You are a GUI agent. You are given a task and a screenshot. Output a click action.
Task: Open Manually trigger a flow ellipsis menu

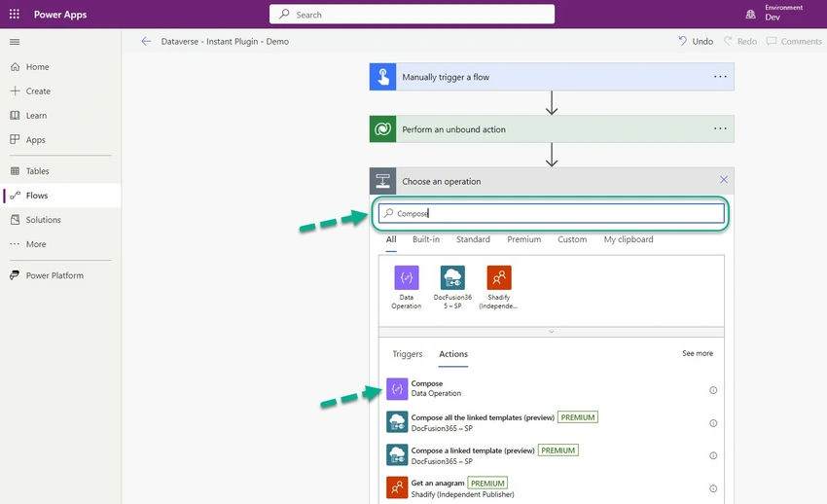[x=720, y=77]
